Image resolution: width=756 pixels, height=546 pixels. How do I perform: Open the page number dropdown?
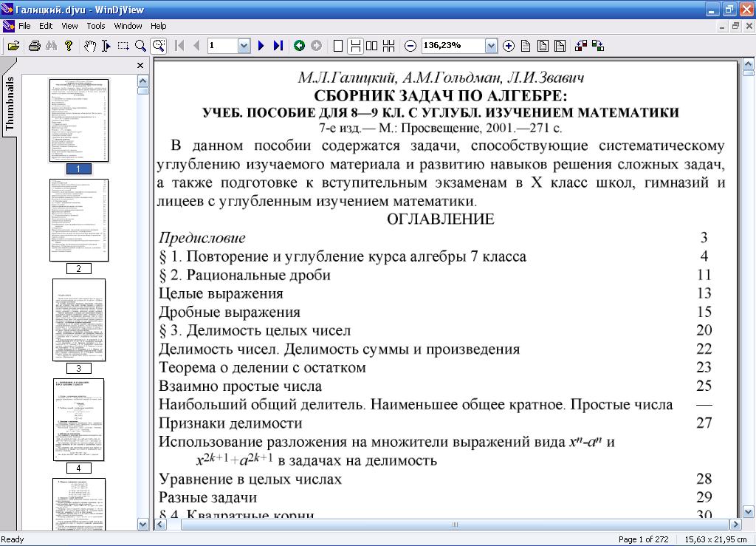point(244,46)
